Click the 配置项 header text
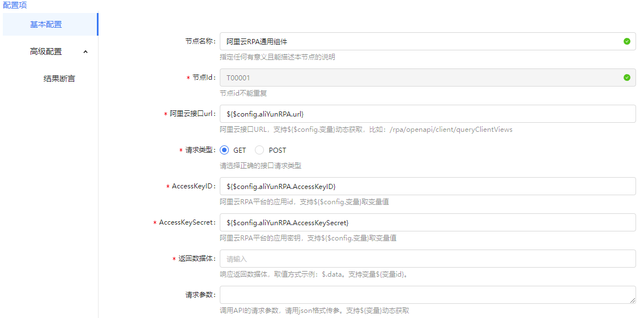Viewport: 644px width, 318px height. tap(15, 5)
